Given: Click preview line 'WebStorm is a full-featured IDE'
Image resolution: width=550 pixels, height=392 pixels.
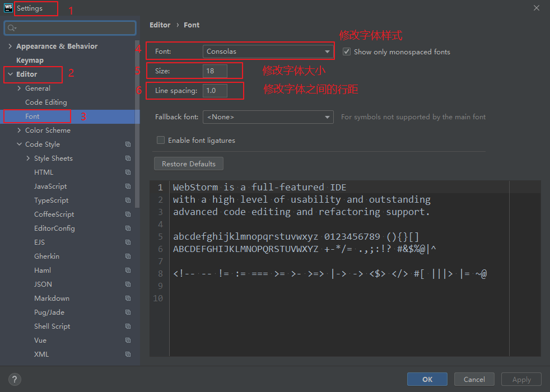Looking at the screenshot, I should (259, 187).
